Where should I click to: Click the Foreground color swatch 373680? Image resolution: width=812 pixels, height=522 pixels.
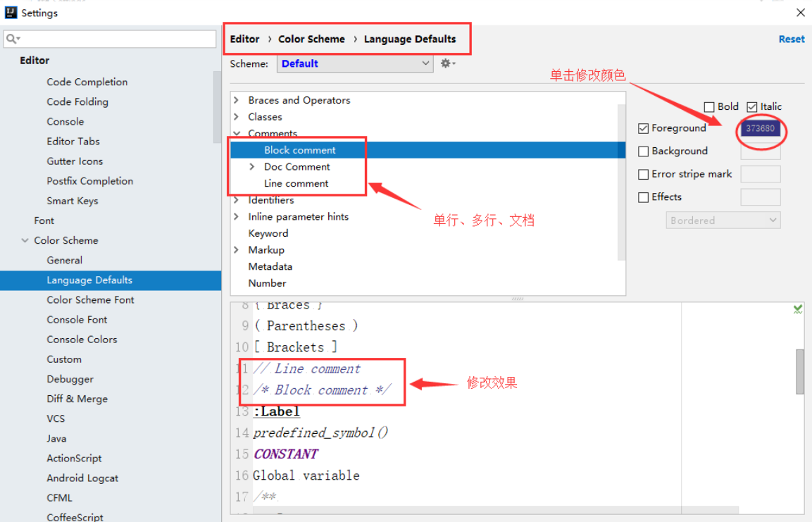coord(760,128)
